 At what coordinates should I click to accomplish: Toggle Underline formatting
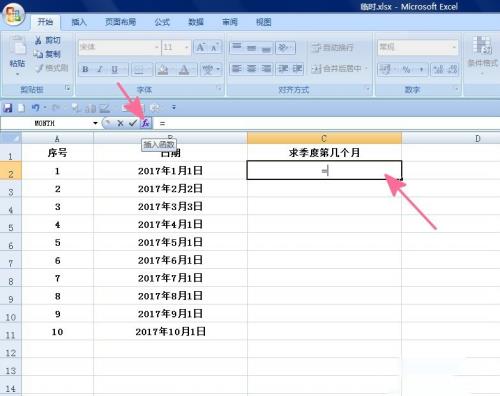(115, 69)
